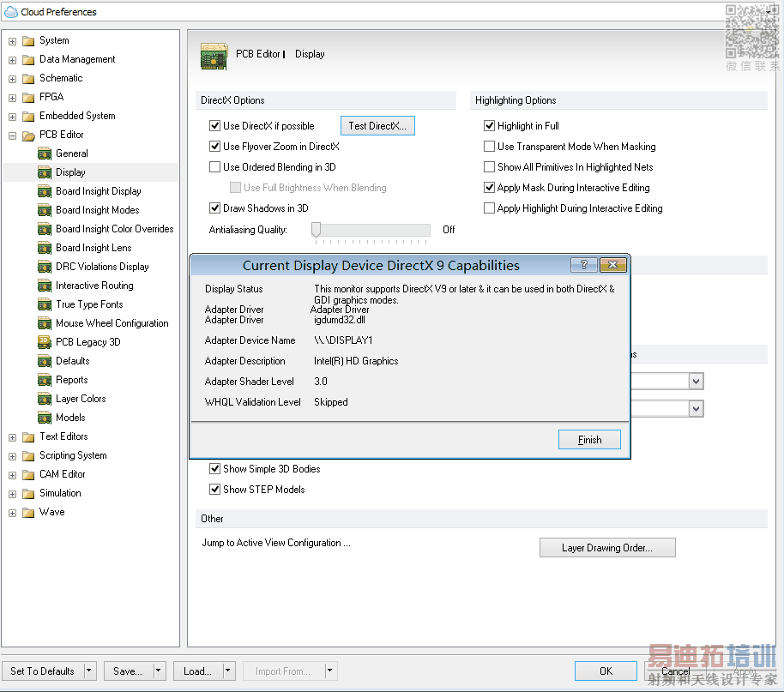Click the Load... button
784x692 pixels.
coord(197,671)
